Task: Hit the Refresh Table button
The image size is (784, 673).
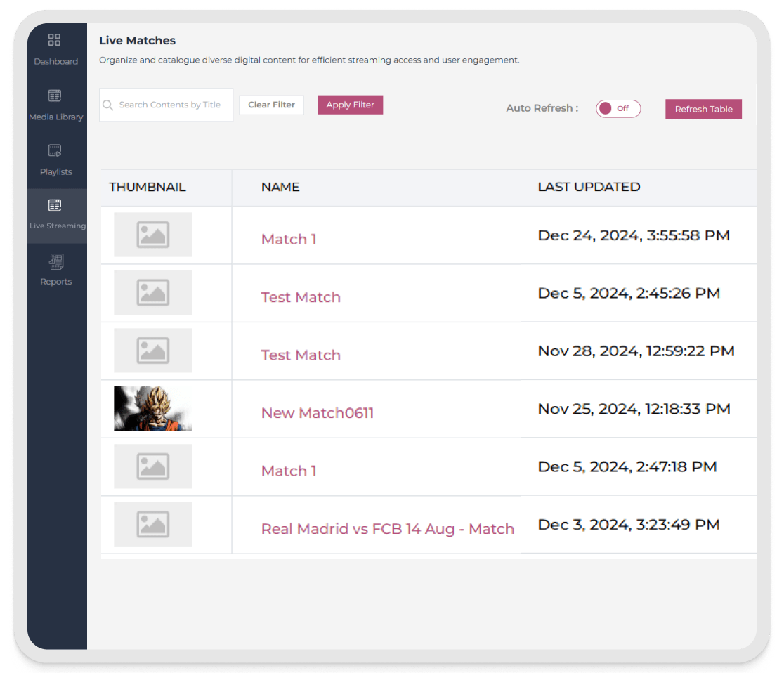Action: [703, 109]
